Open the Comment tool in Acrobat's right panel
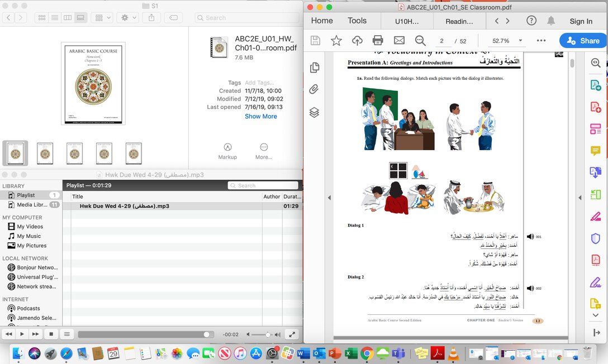Image resolution: width=608 pixels, height=364 pixels. click(x=595, y=151)
